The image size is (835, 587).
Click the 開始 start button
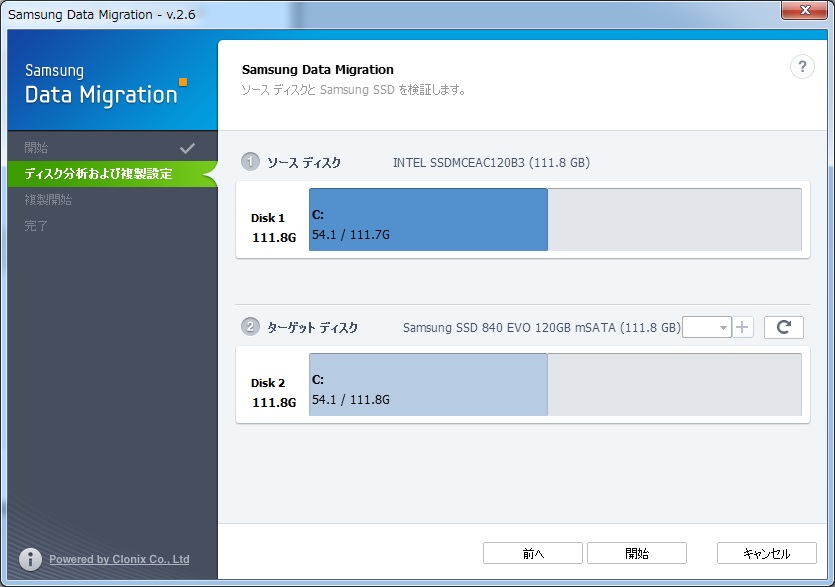(x=637, y=553)
